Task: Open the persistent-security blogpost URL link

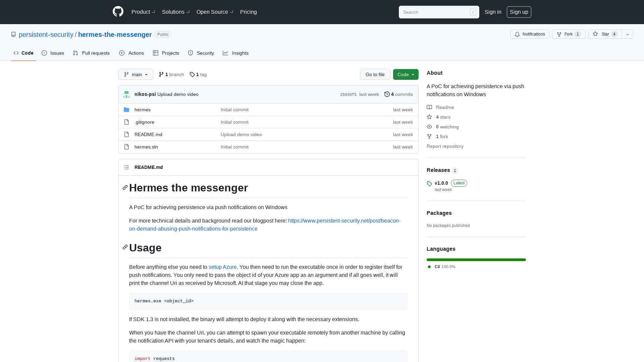Action: coord(265,225)
